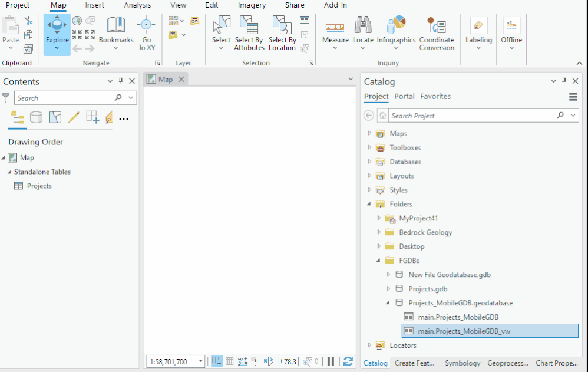
Task: Collapse Projects_MobileGDB.geodatabase
Action: (388, 302)
